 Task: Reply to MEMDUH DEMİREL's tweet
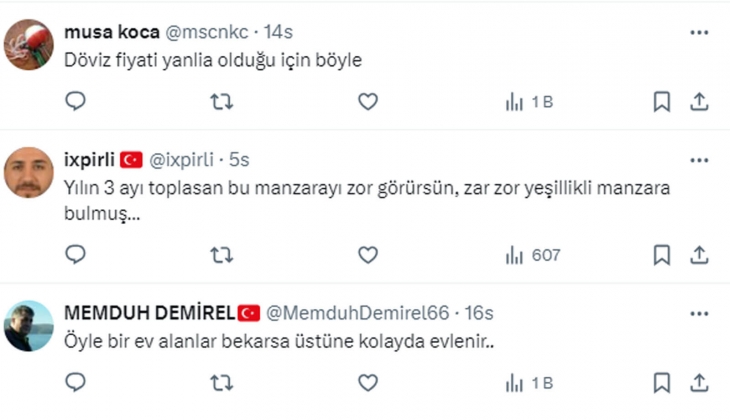coord(76,382)
